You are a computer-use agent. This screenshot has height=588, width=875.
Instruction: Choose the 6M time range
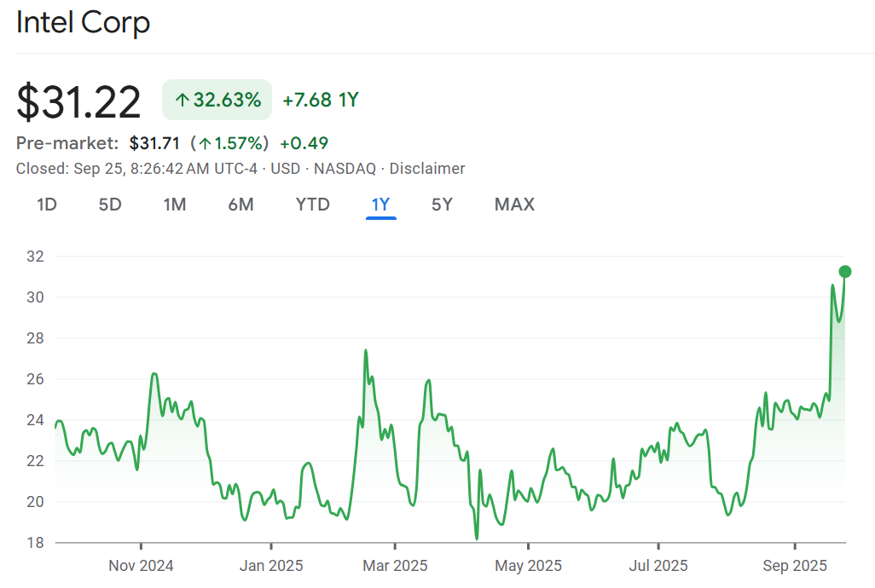point(240,205)
